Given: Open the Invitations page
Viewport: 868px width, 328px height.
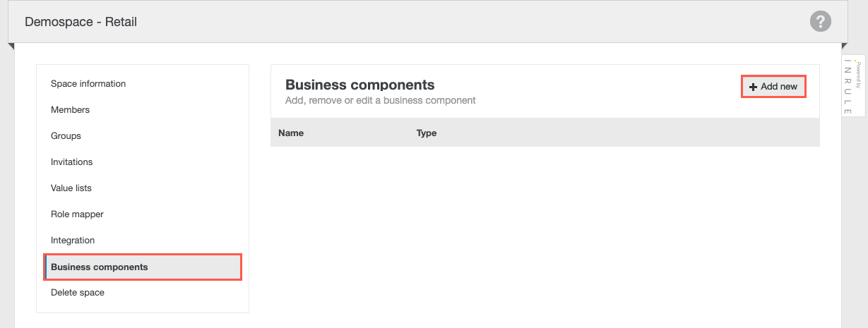Looking at the screenshot, I should (x=71, y=162).
